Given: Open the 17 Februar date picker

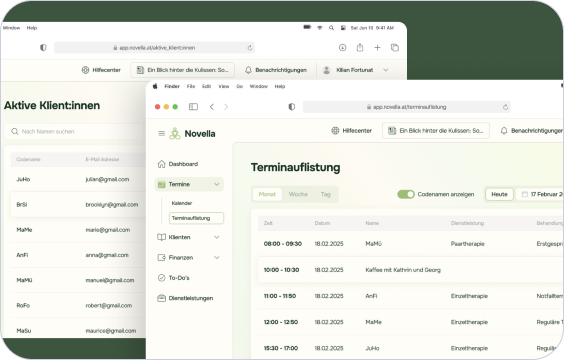Looking at the screenshot, I should click(x=540, y=194).
